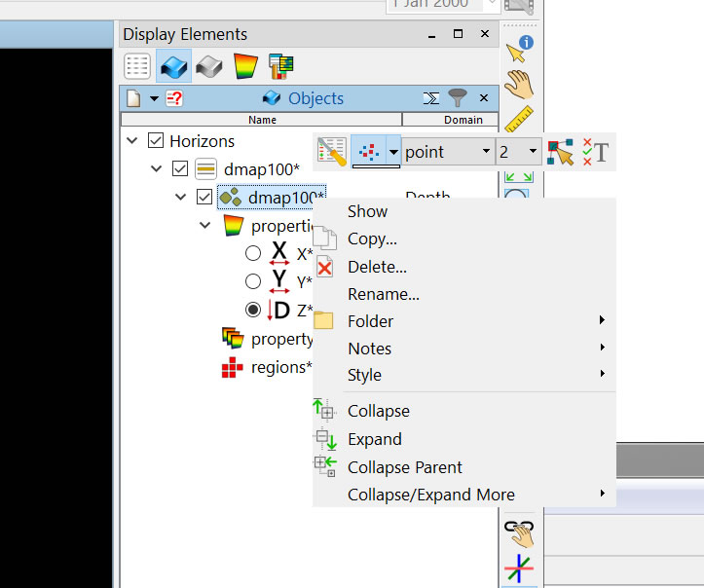The width and height of the screenshot is (704, 588).
Task: Choose Rename... from the context menu
Action: pyautogui.click(x=383, y=294)
